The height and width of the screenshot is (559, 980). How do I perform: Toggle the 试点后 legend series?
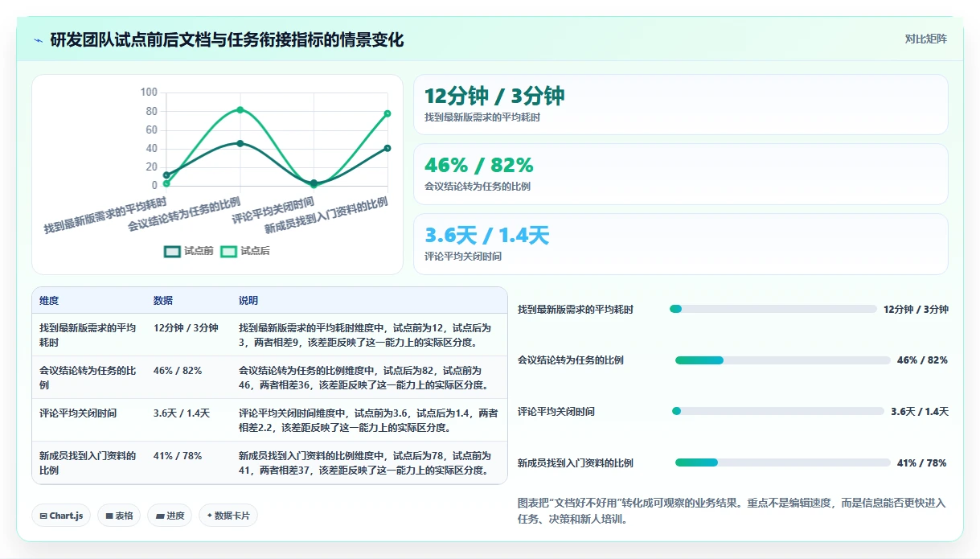click(x=245, y=251)
